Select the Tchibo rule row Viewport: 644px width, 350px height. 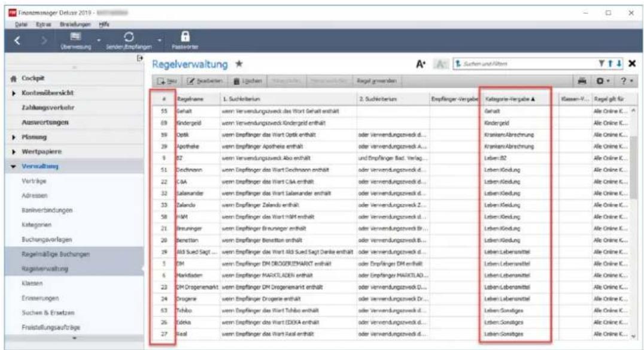392,311
